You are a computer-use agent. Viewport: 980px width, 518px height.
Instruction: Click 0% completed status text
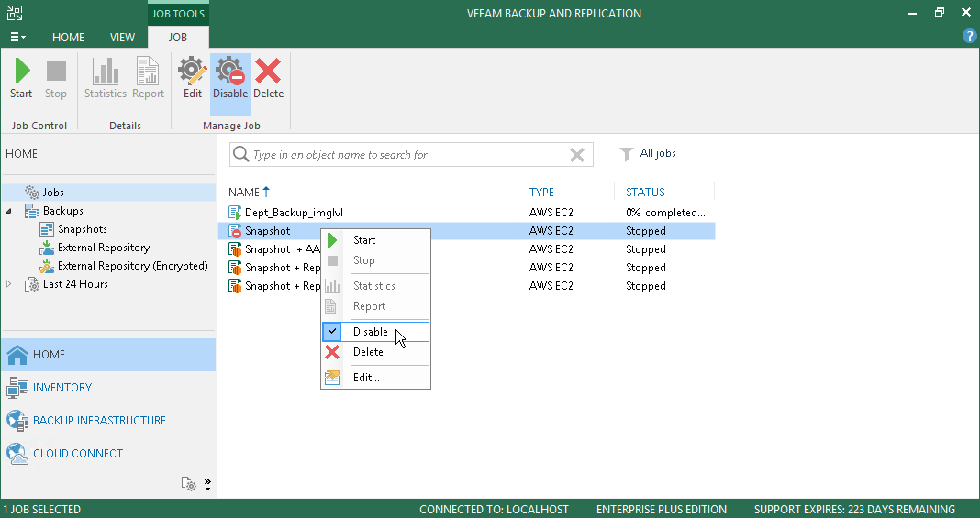(665, 212)
